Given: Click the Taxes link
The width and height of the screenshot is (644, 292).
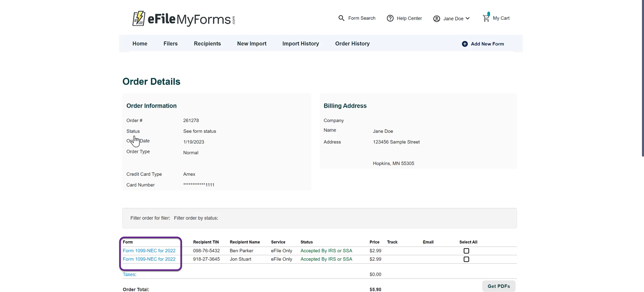Looking at the screenshot, I should 129,274.
